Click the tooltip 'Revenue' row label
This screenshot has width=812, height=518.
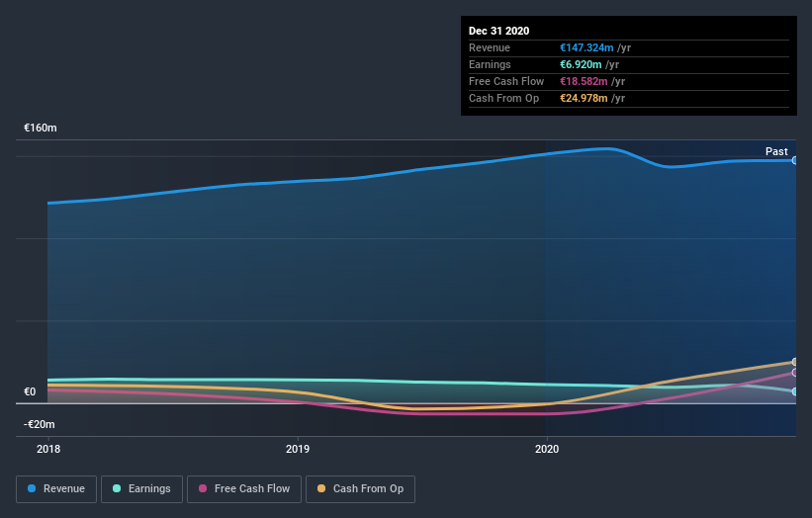[490, 47]
